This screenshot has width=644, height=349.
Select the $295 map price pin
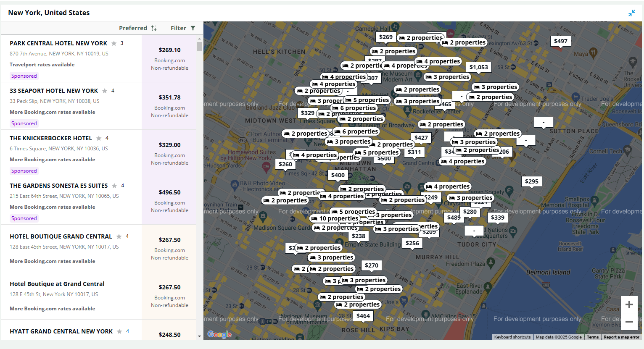tap(531, 181)
